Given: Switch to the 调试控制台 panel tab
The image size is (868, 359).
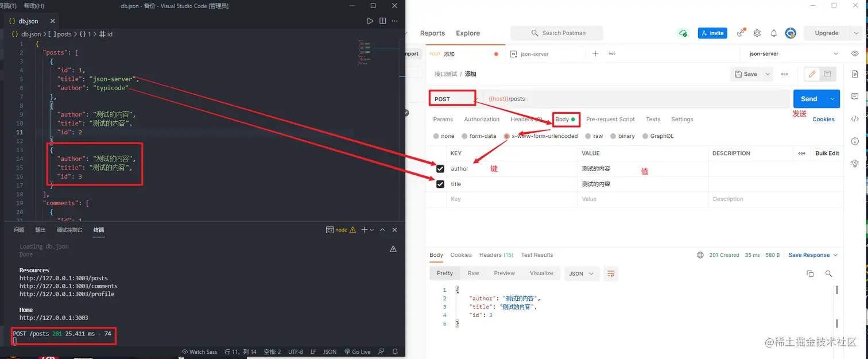Looking at the screenshot, I should [x=69, y=230].
